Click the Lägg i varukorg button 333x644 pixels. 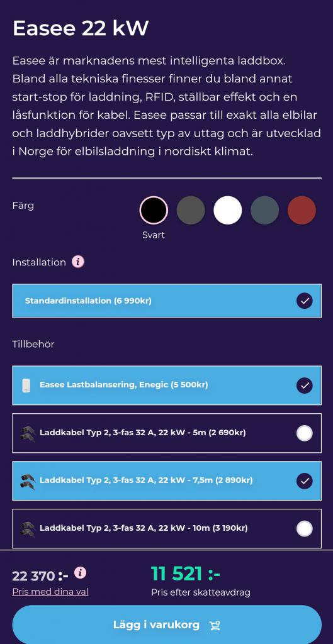coord(167,625)
